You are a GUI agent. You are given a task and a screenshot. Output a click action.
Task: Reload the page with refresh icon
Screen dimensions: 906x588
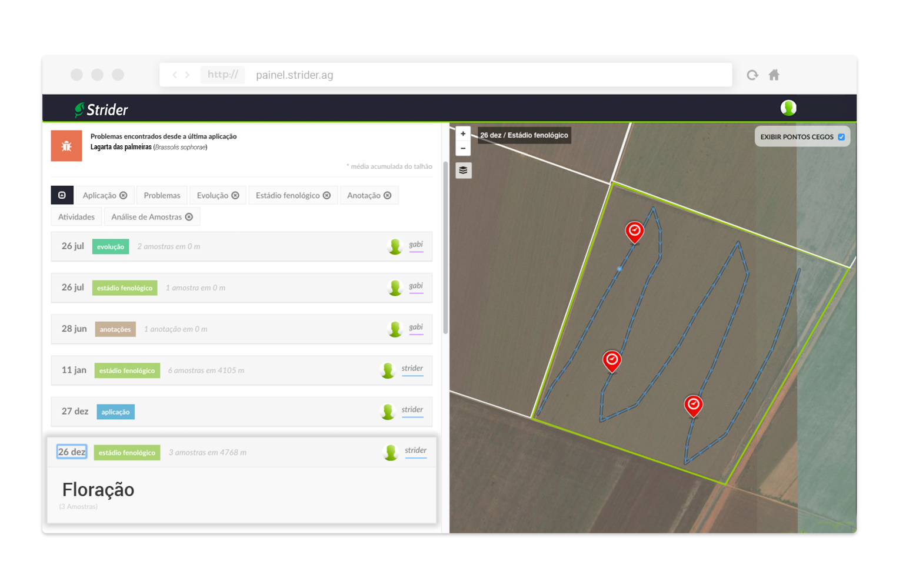tap(752, 75)
